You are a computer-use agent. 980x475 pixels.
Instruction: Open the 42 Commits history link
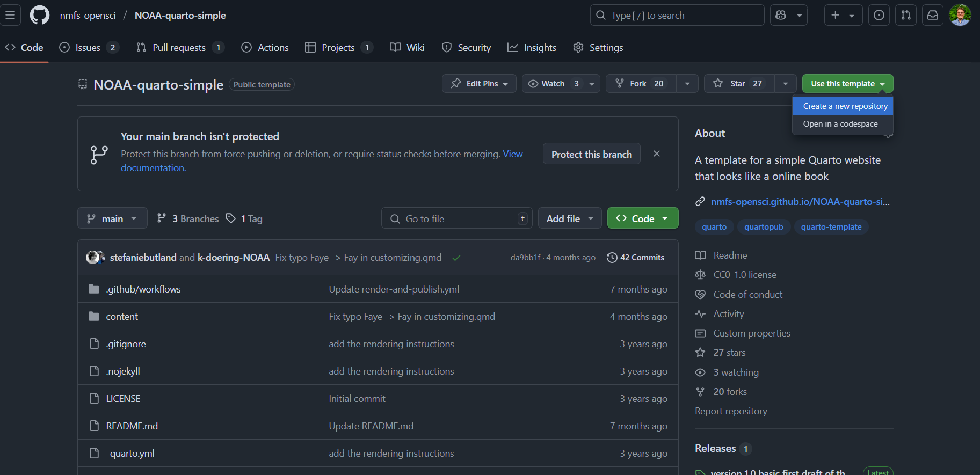(x=636, y=258)
